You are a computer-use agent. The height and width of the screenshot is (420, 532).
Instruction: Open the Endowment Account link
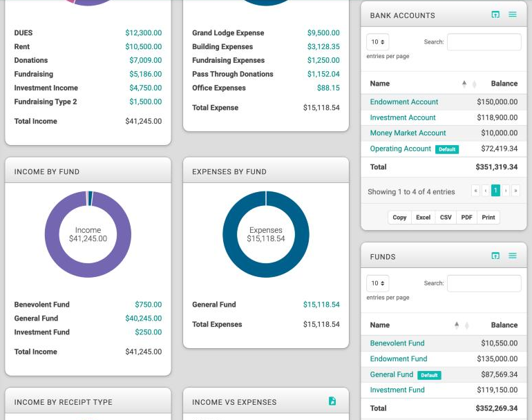point(403,102)
